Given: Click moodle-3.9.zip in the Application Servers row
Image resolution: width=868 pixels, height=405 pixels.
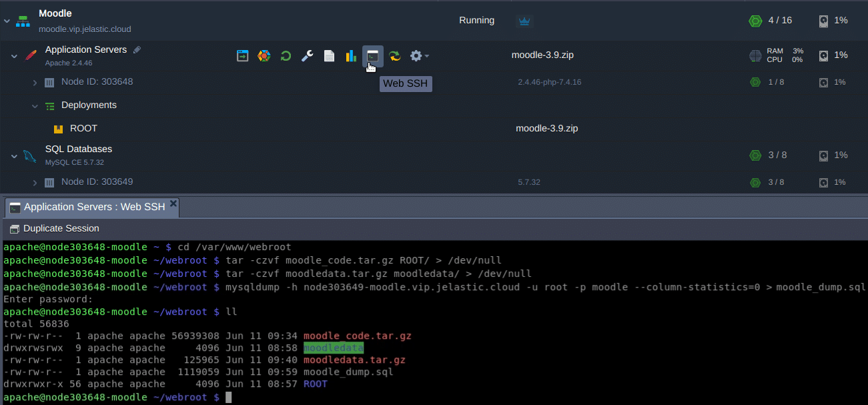Looking at the screenshot, I should pyautogui.click(x=542, y=55).
